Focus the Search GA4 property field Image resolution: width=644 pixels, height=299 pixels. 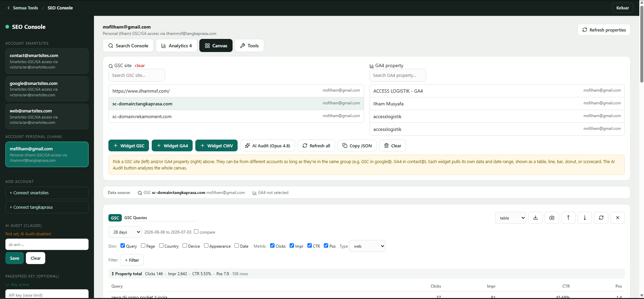point(398,75)
